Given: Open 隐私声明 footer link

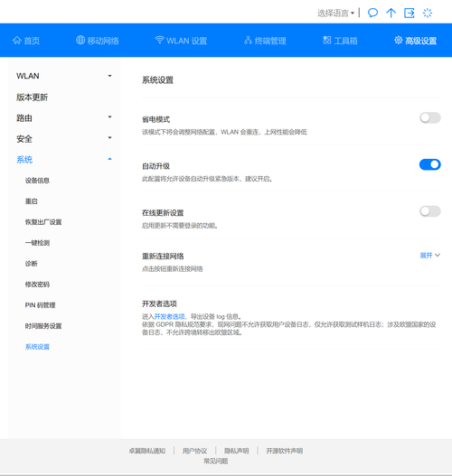Looking at the screenshot, I should tap(237, 451).
